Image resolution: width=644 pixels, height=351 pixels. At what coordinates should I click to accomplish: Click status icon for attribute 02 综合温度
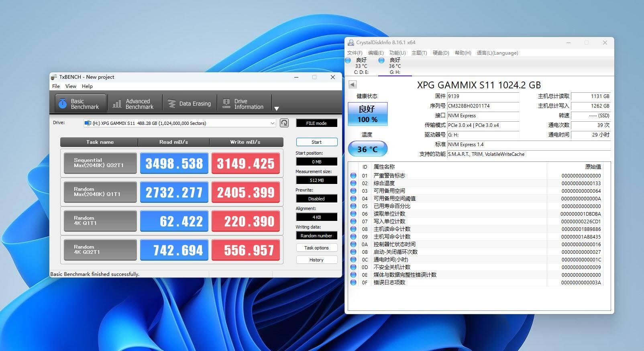(353, 183)
